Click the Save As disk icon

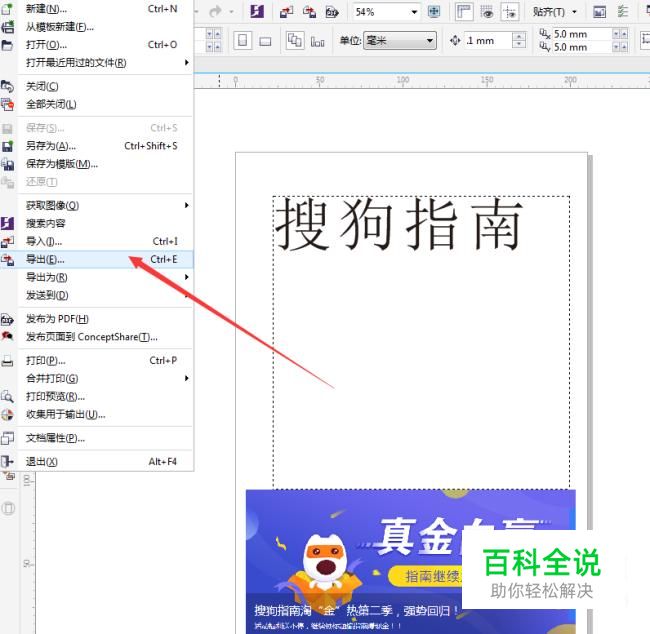pyautogui.click(x=7, y=146)
